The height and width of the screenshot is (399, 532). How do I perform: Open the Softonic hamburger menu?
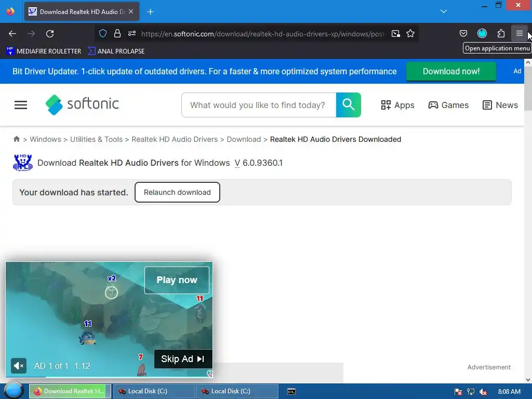(21, 105)
